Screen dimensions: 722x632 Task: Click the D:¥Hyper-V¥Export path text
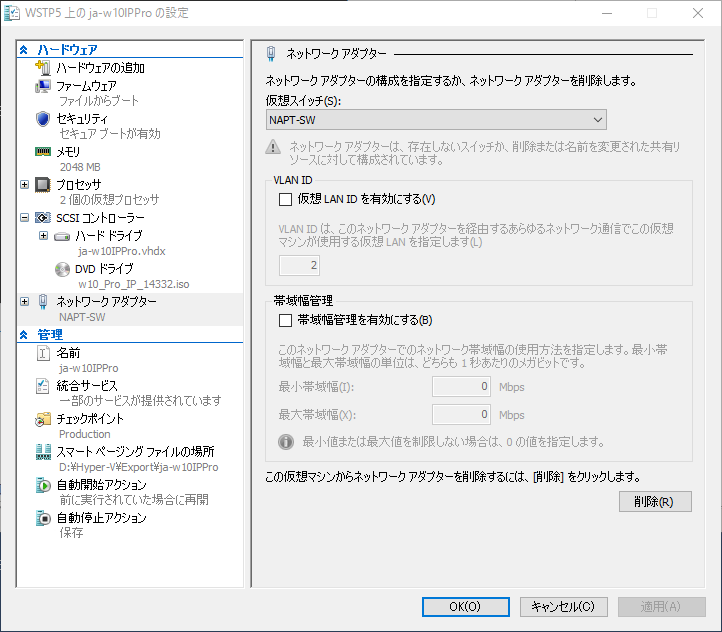click(x=139, y=467)
